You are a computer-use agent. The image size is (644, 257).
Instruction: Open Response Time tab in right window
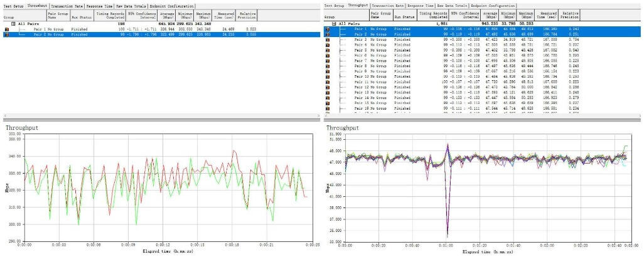(420, 6)
